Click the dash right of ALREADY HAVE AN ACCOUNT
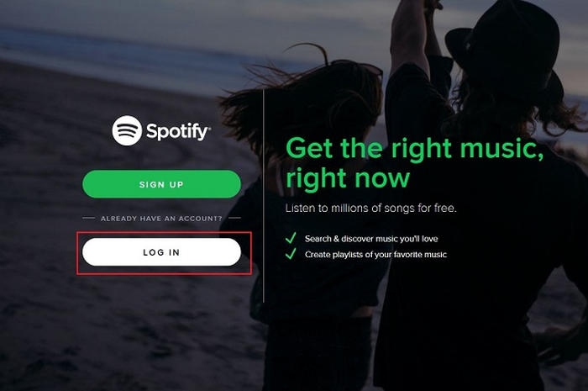The width and height of the screenshot is (588, 391). [x=234, y=218]
